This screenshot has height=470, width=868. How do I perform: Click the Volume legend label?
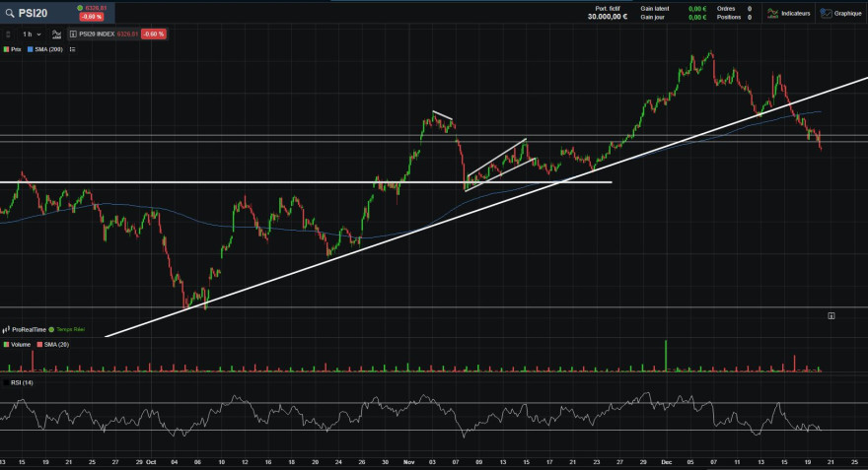pyautogui.click(x=21, y=345)
